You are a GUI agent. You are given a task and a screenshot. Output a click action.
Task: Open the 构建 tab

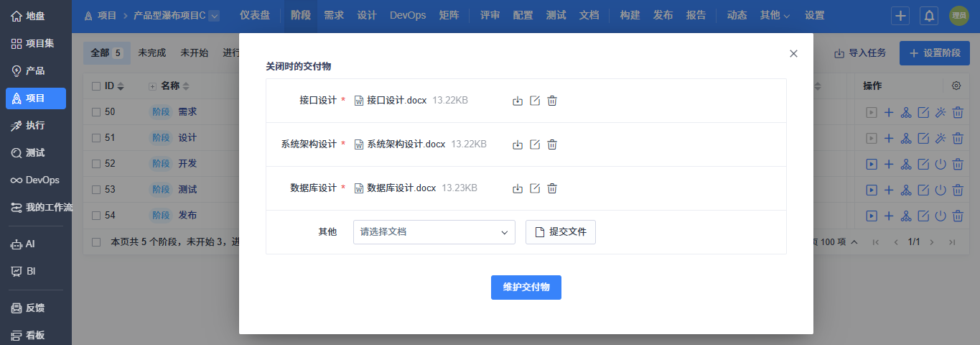630,15
